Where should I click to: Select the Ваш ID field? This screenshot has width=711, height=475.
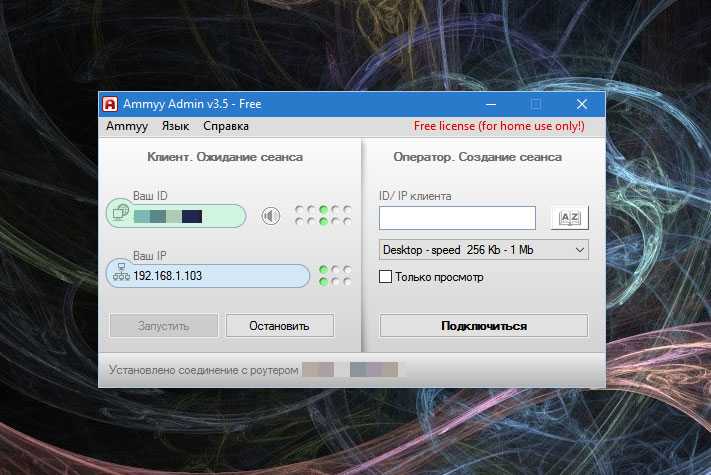tap(176, 216)
